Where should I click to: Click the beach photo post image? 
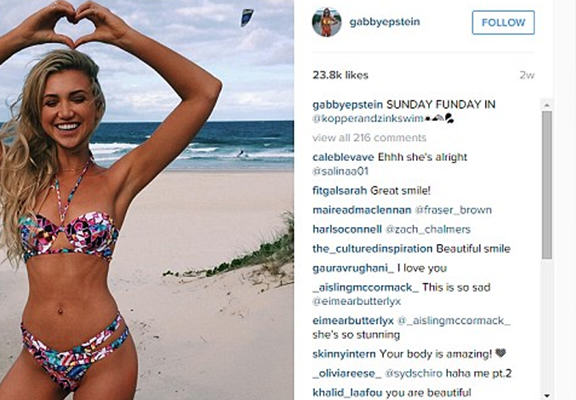click(x=147, y=200)
